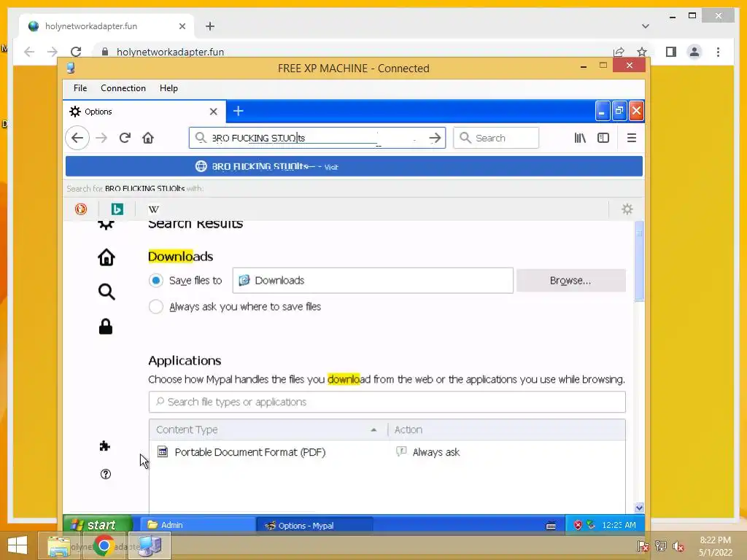Viewport: 747px width, 560px height.
Task: Click the Mypal Search box
Action: point(496,138)
